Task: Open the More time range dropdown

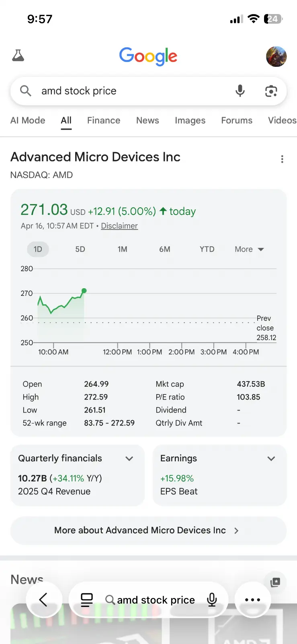Action: tap(249, 249)
